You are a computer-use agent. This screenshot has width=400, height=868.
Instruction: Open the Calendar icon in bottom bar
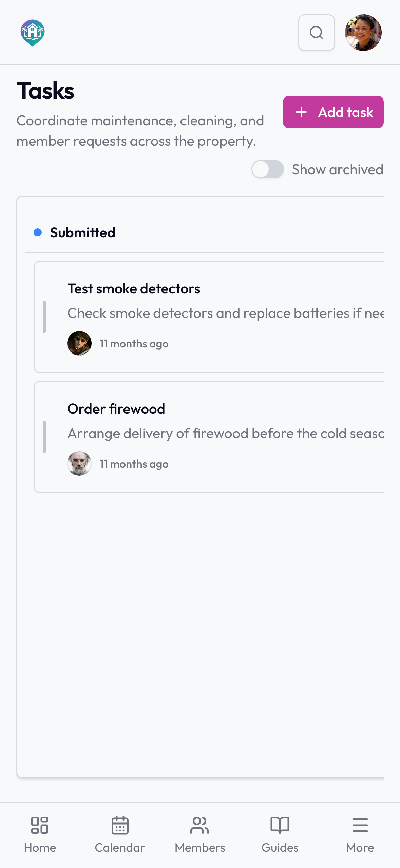120,825
